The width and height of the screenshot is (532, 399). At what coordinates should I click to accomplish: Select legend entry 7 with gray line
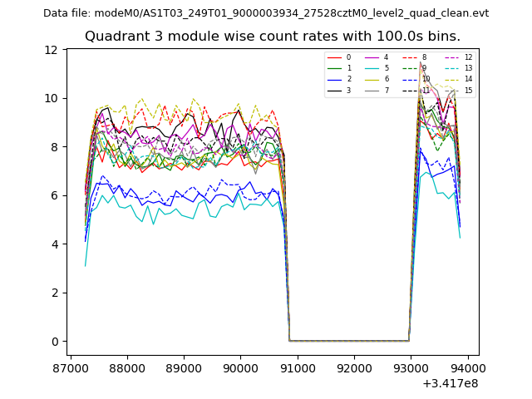[378, 90]
